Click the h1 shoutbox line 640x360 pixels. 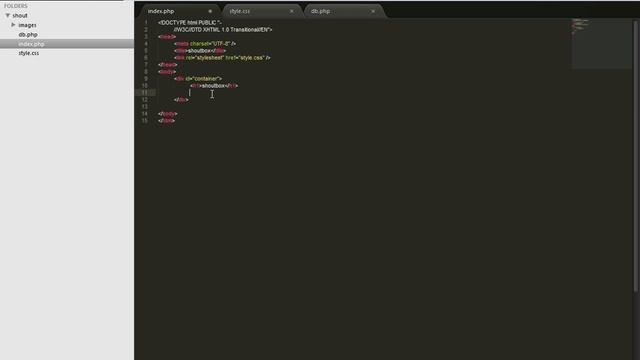(x=214, y=86)
